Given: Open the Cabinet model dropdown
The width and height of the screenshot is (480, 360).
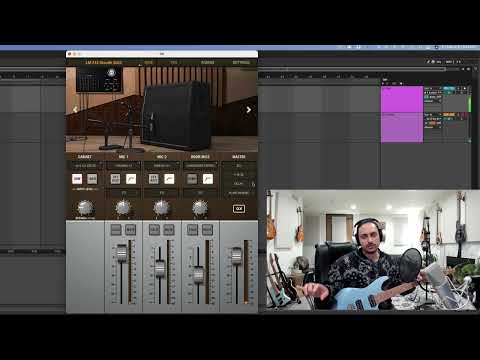Looking at the screenshot, I should [86, 165].
